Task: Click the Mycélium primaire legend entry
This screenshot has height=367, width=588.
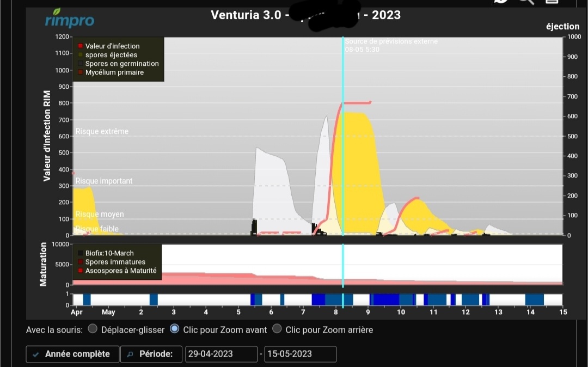Action: point(111,72)
